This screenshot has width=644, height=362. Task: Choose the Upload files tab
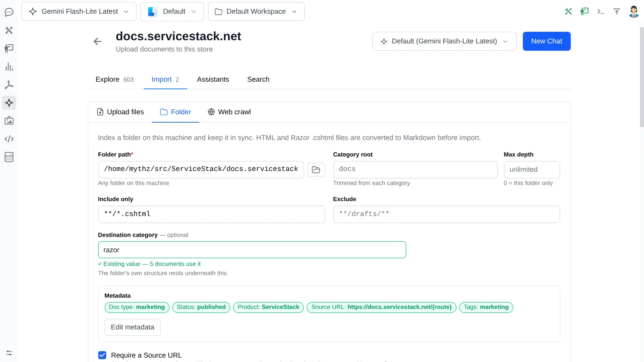(x=120, y=112)
